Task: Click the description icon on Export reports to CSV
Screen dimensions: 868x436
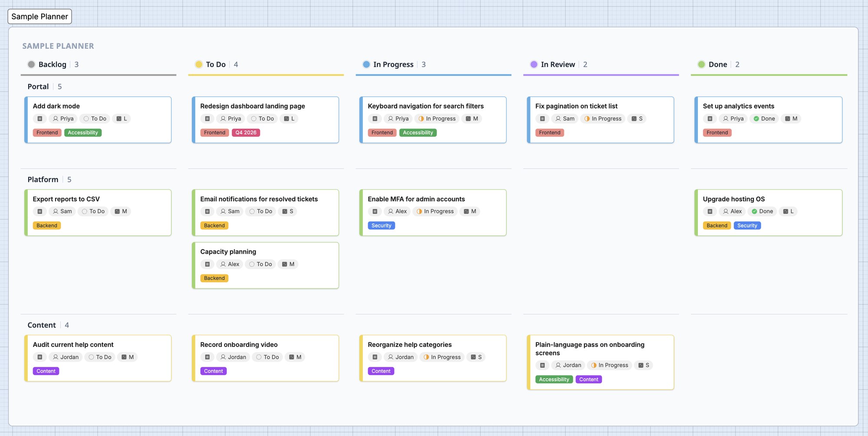Action: pos(39,211)
